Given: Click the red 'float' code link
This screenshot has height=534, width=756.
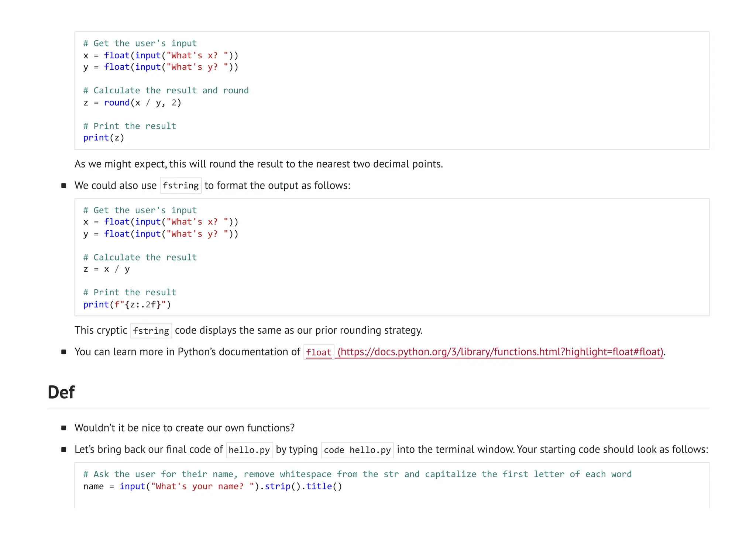Looking at the screenshot, I should (319, 352).
